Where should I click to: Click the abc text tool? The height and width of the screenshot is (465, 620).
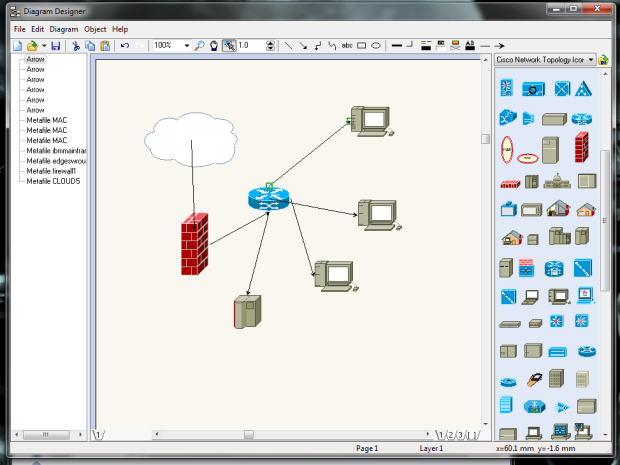coord(347,46)
